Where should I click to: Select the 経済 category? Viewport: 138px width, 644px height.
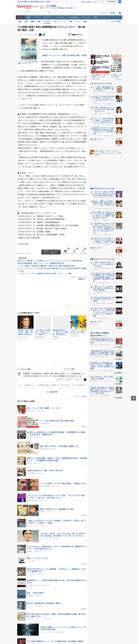coord(39,21)
